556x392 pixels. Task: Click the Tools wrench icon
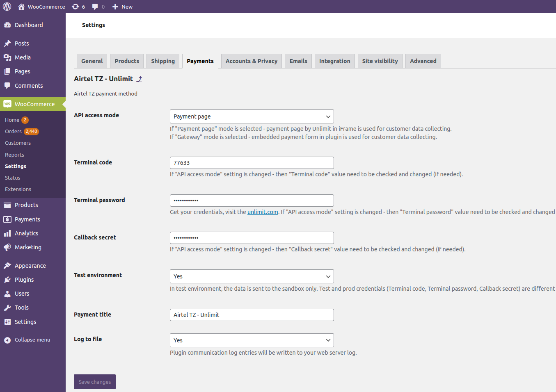tap(7, 308)
